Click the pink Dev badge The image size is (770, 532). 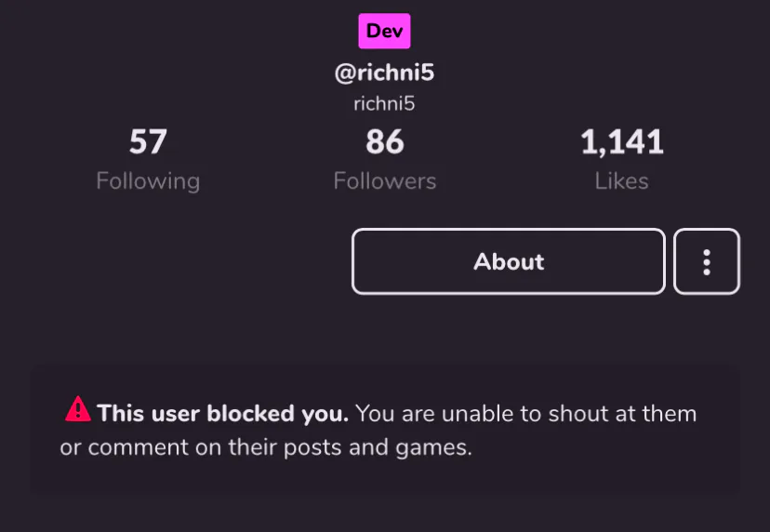click(384, 31)
